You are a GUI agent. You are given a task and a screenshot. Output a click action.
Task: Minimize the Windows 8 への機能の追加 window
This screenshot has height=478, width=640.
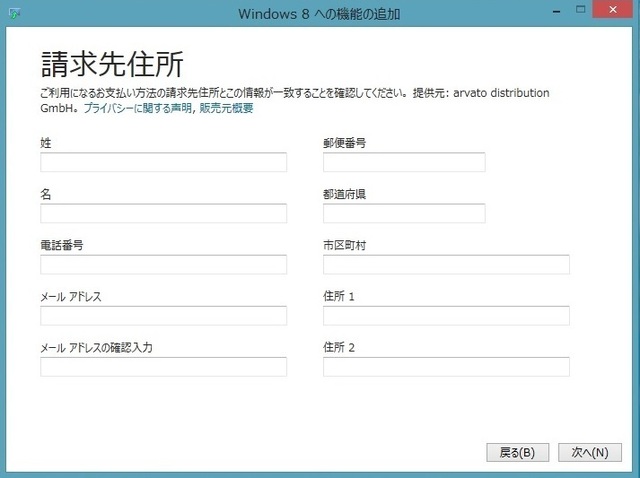point(556,11)
